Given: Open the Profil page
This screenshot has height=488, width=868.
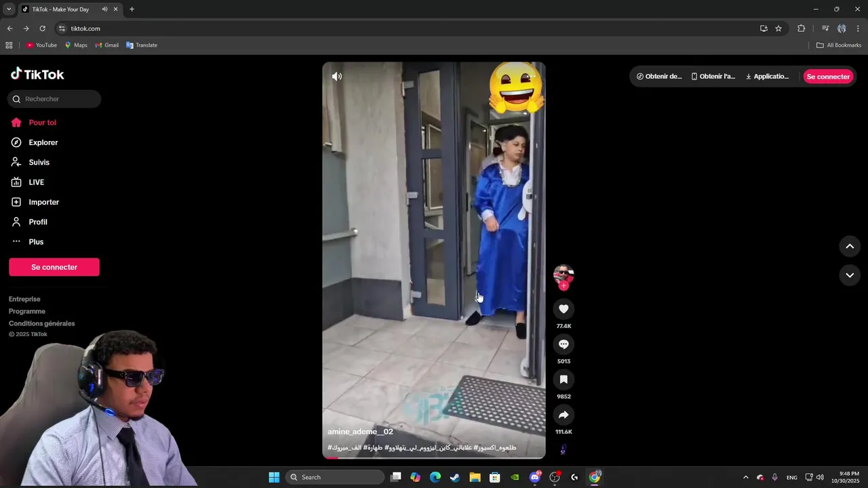Looking at the screenshot, I should click(38, 222).
